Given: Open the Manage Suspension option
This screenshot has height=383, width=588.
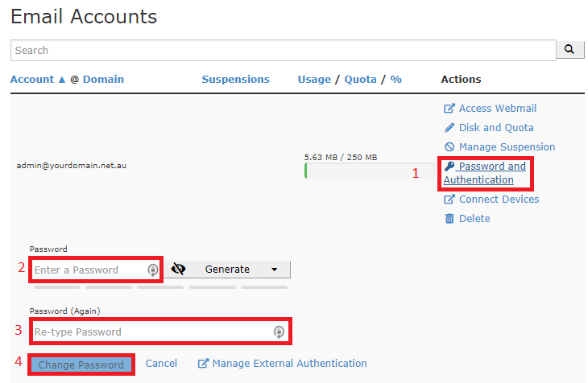Looking at the screenshot, I should (x=507, y=147).
